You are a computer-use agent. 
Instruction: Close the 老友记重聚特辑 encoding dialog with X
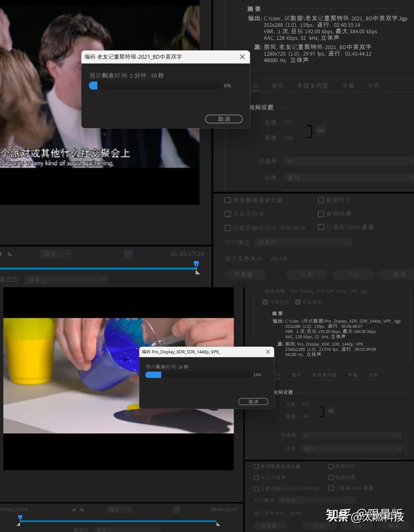[x=242, y=57]
